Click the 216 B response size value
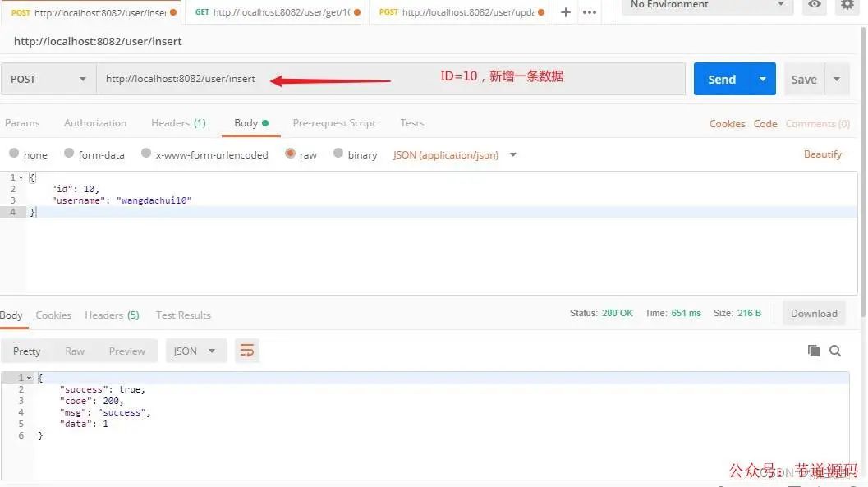The image size is (868, 487). click(749, 313)
